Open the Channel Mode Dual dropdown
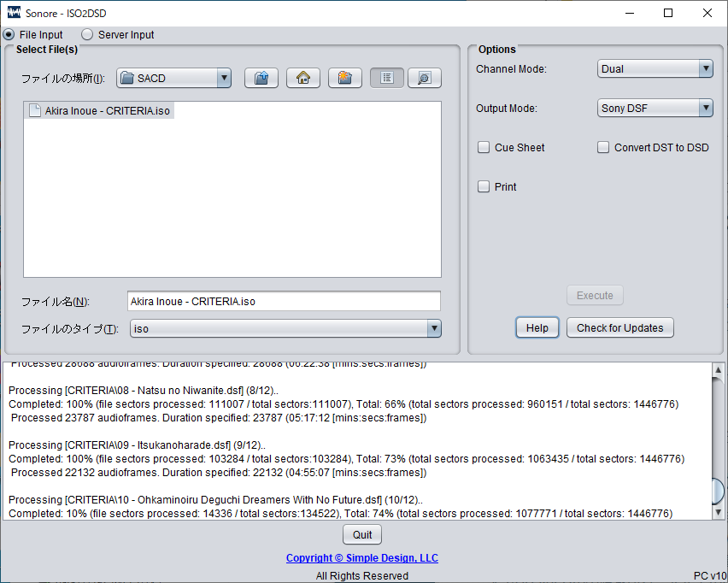Screen dimensions: 728x583 [x=655, y=68]
